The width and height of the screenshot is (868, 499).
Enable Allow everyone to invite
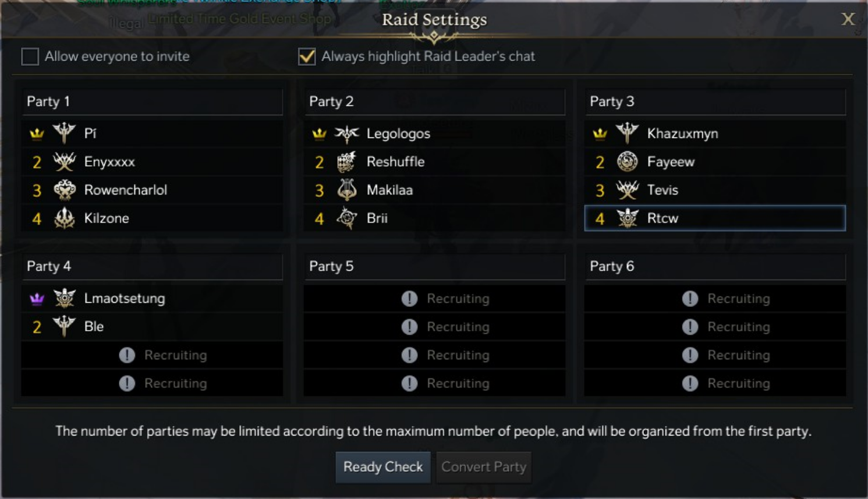click(x=30, y=56)
